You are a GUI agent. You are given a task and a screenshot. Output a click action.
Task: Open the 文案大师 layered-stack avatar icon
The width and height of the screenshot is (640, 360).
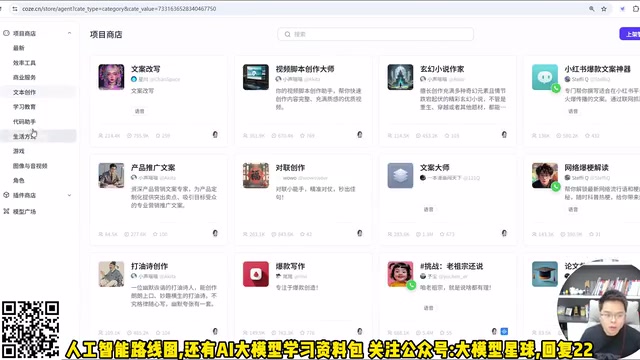pyautogui.click(x=400, y=176)
